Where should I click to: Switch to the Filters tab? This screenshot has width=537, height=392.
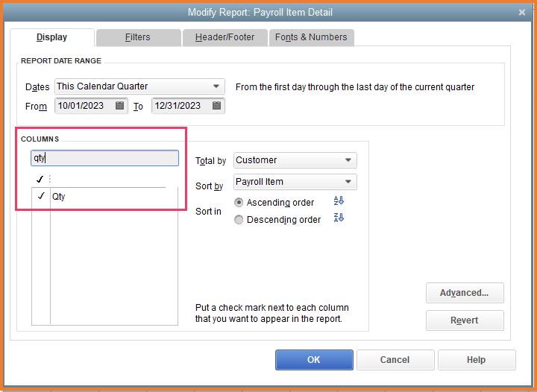pyautogui.click(x=138, y=37)
